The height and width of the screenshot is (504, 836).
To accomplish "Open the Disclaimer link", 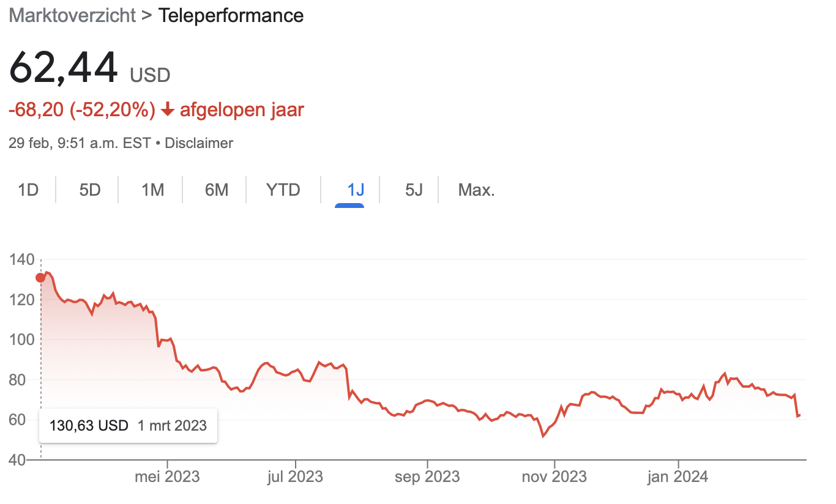I will tap(199, 143).
